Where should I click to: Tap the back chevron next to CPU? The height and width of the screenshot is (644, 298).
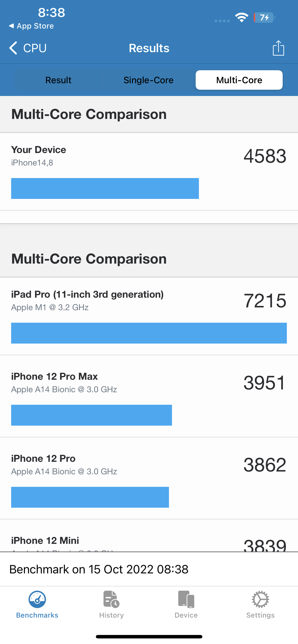pyautogui.click(x=13, y=48)
